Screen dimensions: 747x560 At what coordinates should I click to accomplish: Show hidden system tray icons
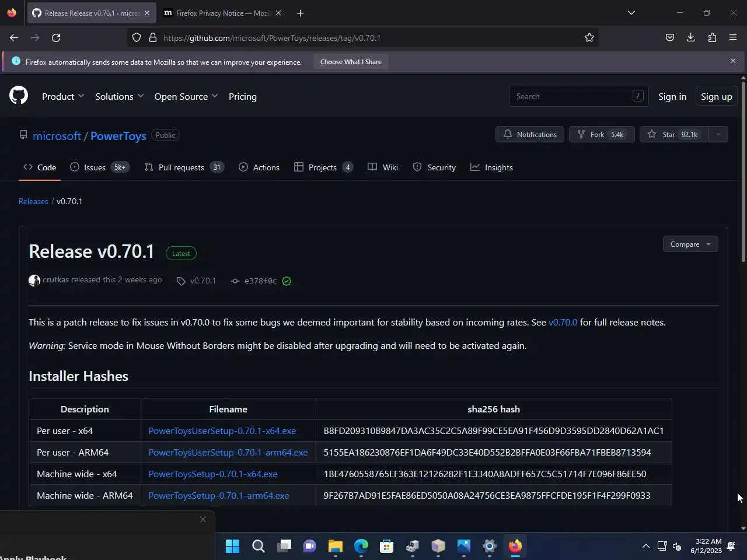(645, 546)
